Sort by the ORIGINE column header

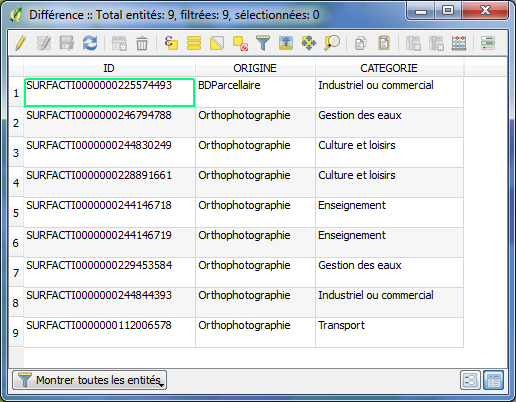255,68
